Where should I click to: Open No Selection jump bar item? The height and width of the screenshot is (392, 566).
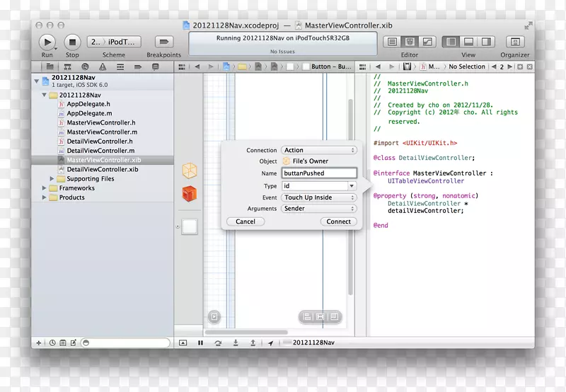coord(467,67)
